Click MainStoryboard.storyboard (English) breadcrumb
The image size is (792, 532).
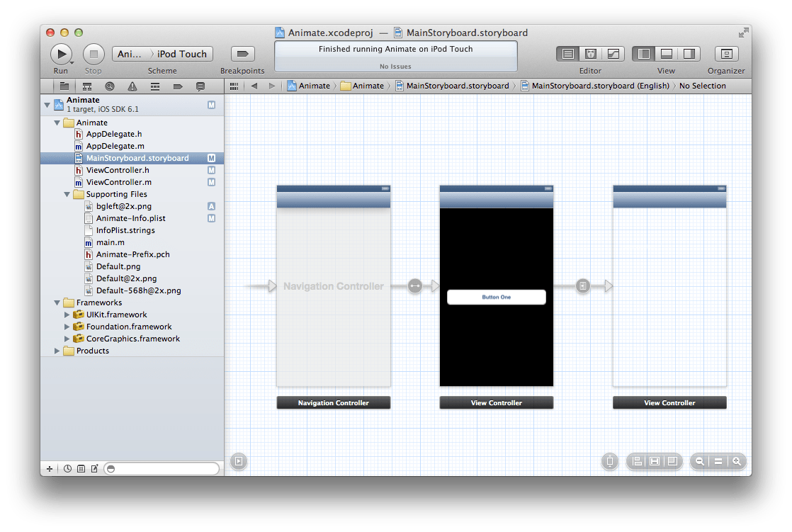(x=595, y=86)
